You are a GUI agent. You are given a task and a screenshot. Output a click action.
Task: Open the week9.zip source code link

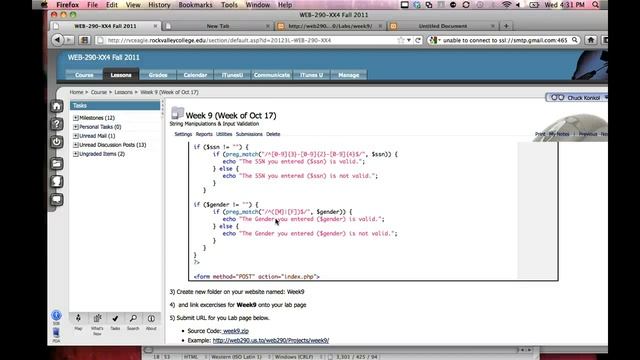point(236,331)
